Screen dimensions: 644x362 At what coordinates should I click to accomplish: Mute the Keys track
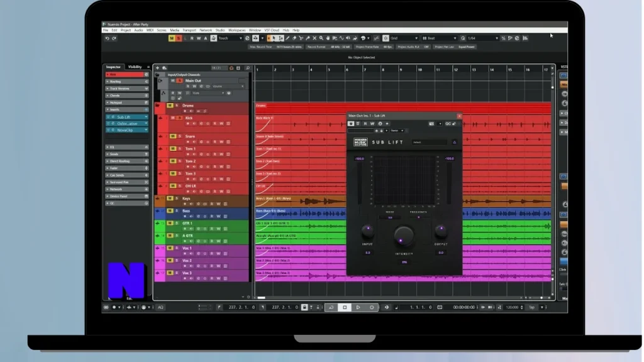click(x=170, y=198)
